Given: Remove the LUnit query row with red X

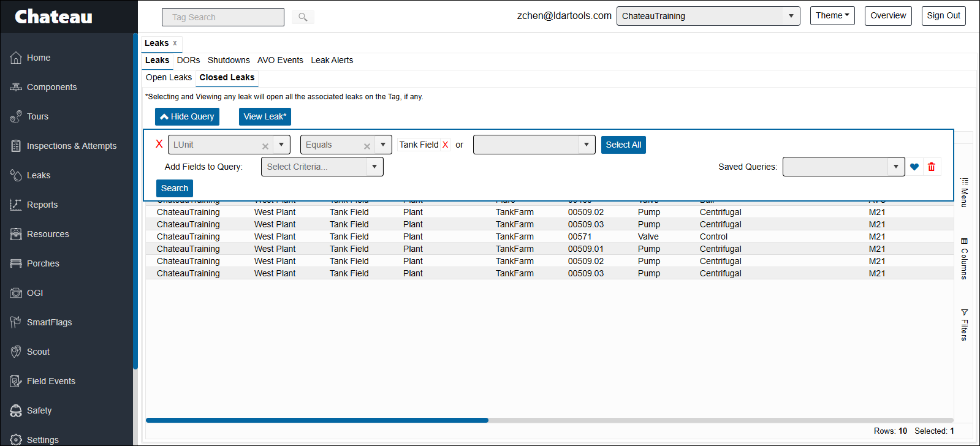Looking at the screenshot, I should pyautogui.click(x=159, y=144).
